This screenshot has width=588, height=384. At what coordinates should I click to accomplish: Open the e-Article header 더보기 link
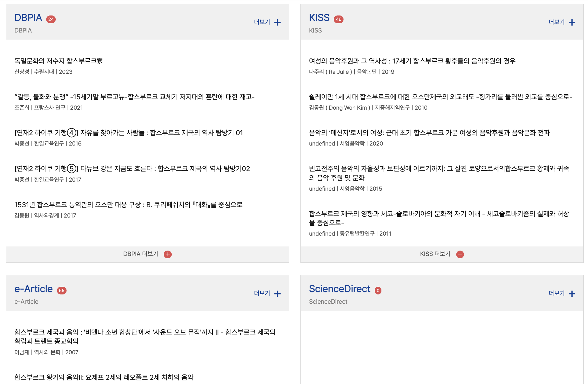pos(262,293)
